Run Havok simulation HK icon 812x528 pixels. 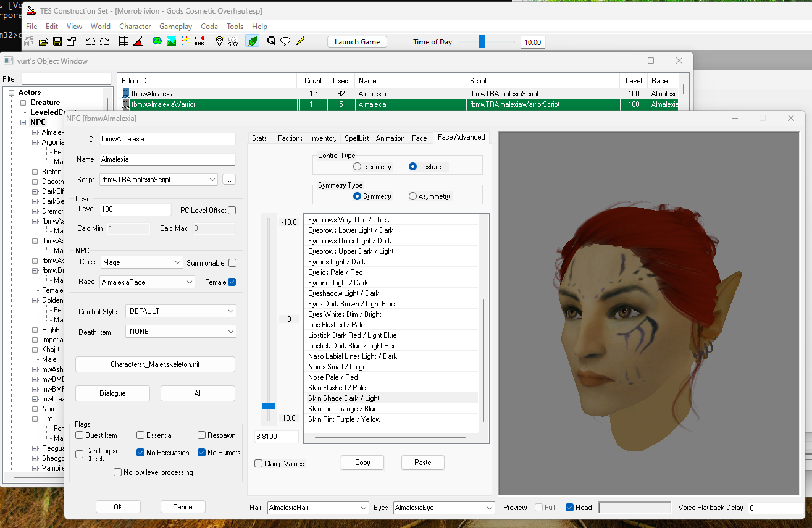tap(199, 41)
